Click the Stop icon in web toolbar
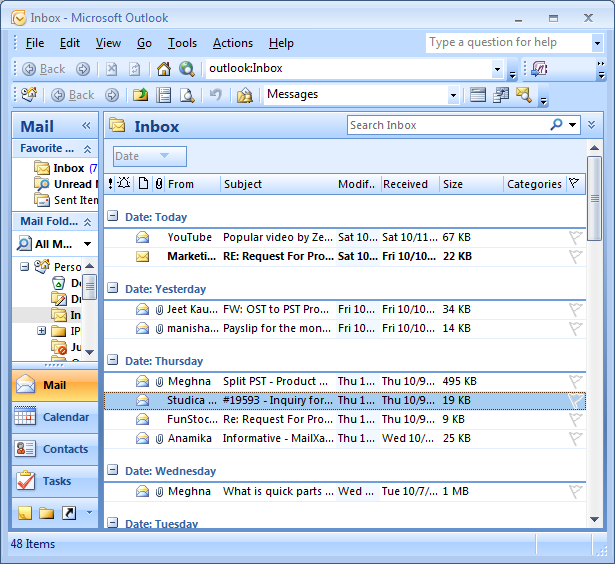The width and height of the screenshot is (615, 564). coord(112,69)
